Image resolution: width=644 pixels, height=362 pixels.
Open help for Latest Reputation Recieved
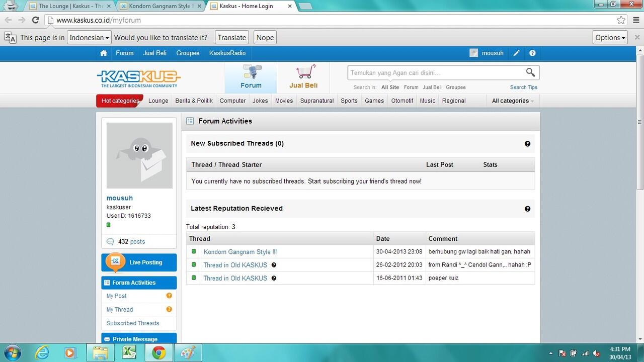(527, 209)
